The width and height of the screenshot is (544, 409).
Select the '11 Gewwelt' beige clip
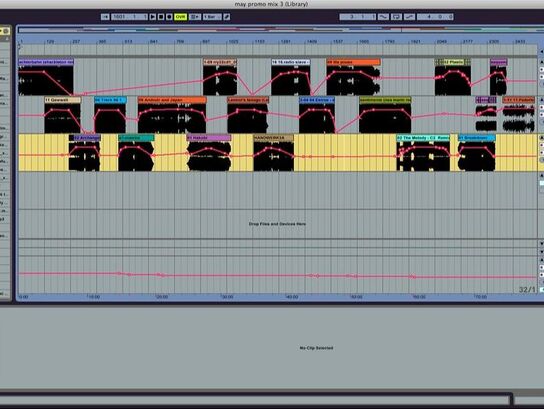pos(62,100)
